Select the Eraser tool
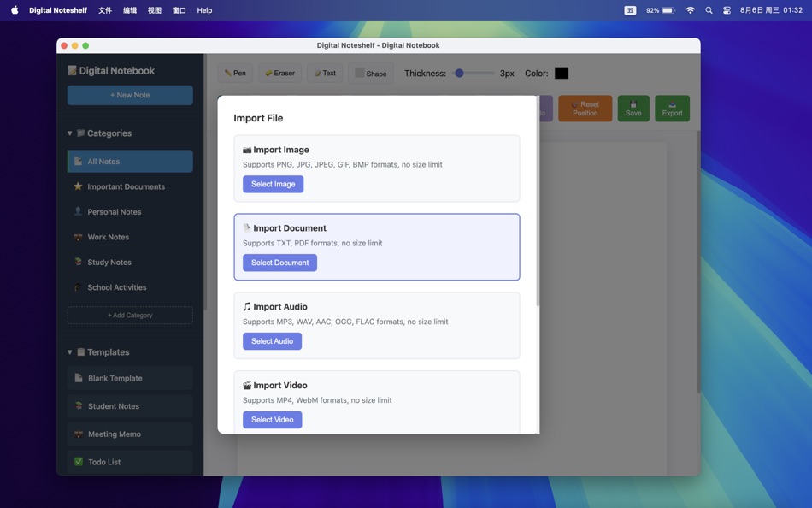Viewport: 812px width, 508px height. pyautogui.click(x=279, y=73)
